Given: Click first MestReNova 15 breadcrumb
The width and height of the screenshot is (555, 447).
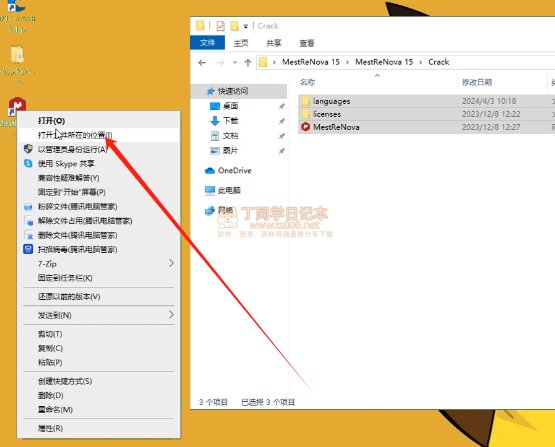Looking at the screenshot, I should 310,62.
